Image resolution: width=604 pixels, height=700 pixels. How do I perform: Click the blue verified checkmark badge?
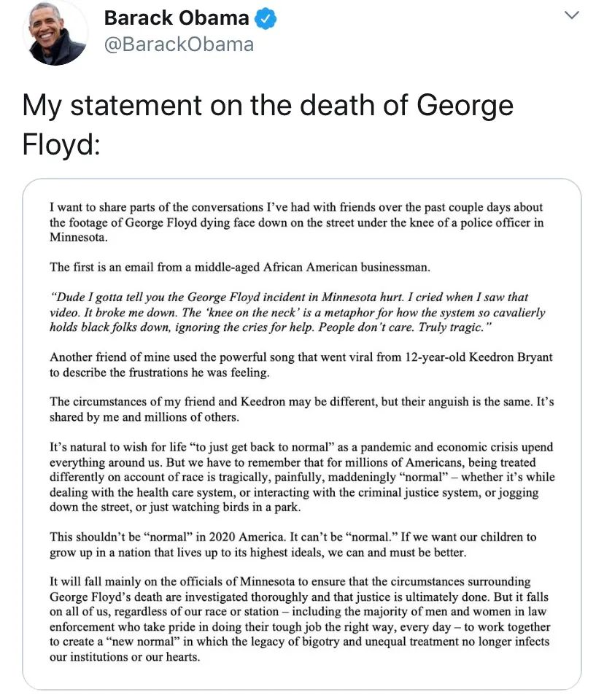[268, 18]
